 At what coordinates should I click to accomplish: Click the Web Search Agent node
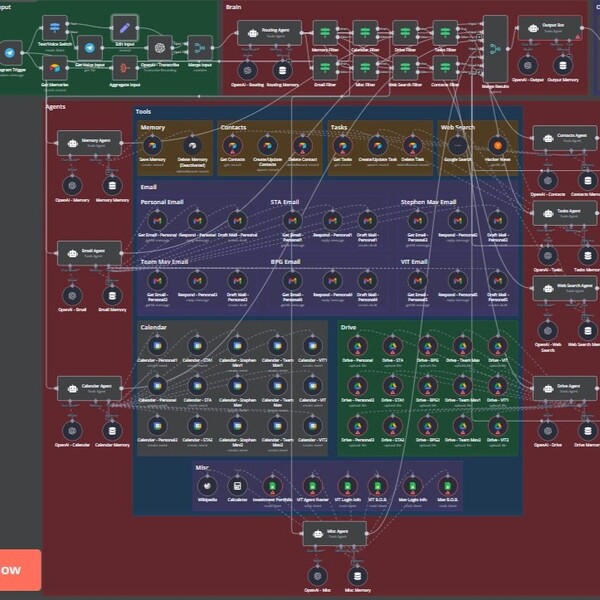(565, 288)
